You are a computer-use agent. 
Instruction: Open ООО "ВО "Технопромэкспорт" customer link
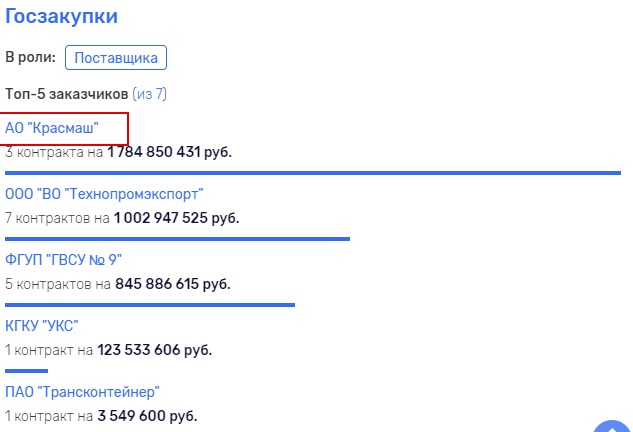coord(104,194)
